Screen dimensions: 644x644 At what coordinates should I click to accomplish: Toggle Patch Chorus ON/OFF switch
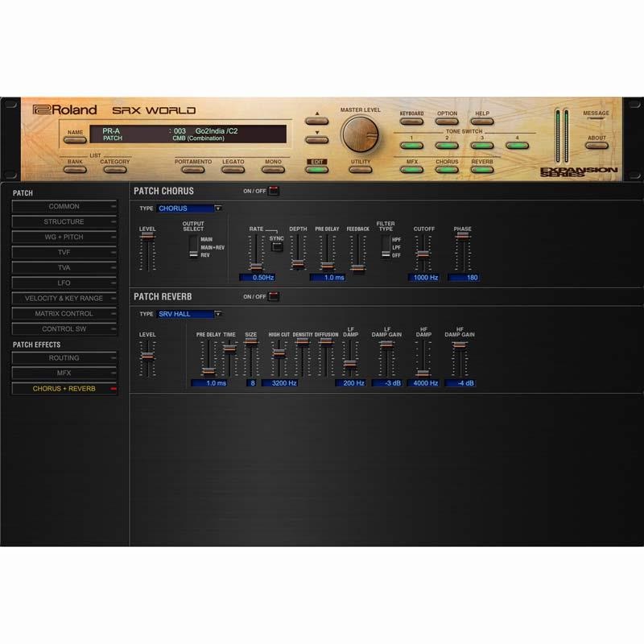tap(274, 191)
